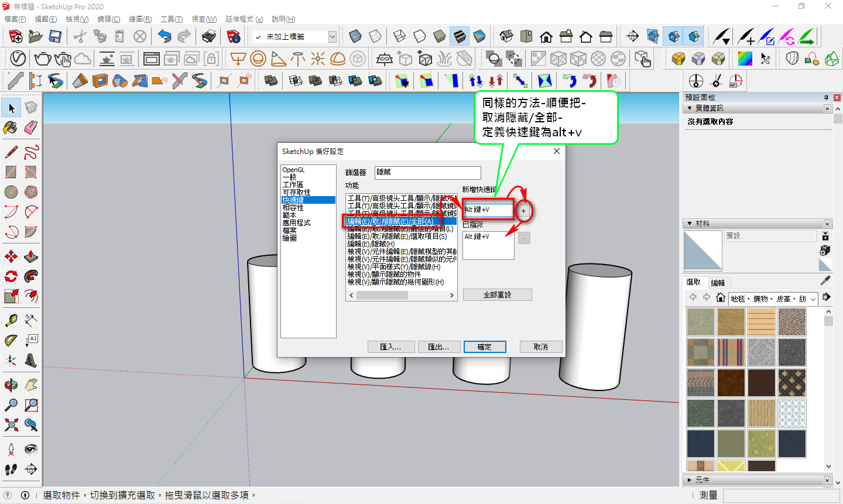Open the 延伸程式 menu
Image resolution: width=843 pixels, height=504 pixels.
[244, 19]
